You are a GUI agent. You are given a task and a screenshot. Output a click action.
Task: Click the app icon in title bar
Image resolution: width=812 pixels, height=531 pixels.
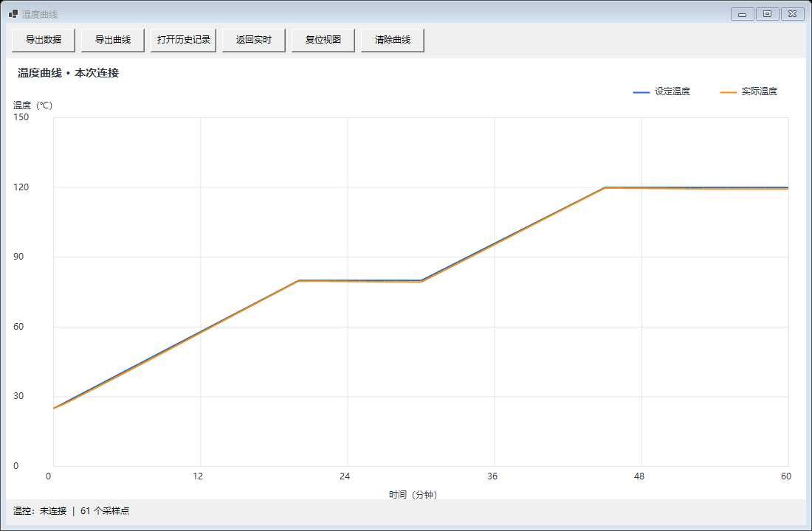[x=13, y=14]
